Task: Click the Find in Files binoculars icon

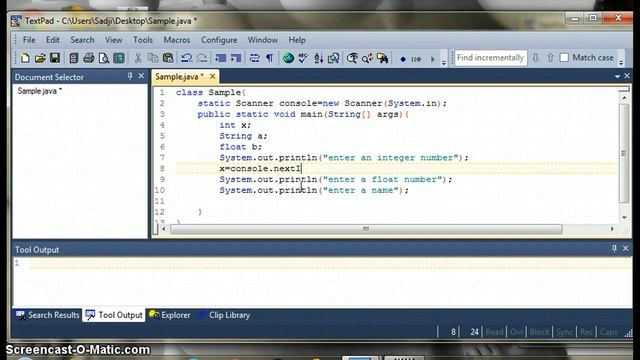Action: click(382, 58)
